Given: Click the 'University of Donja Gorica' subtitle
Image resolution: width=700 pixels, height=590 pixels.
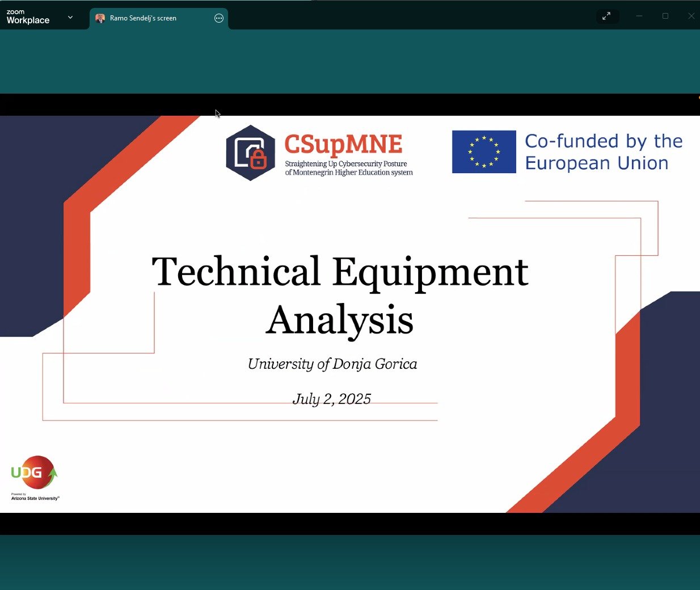Looking at the screenshot, I should point(332,364).
